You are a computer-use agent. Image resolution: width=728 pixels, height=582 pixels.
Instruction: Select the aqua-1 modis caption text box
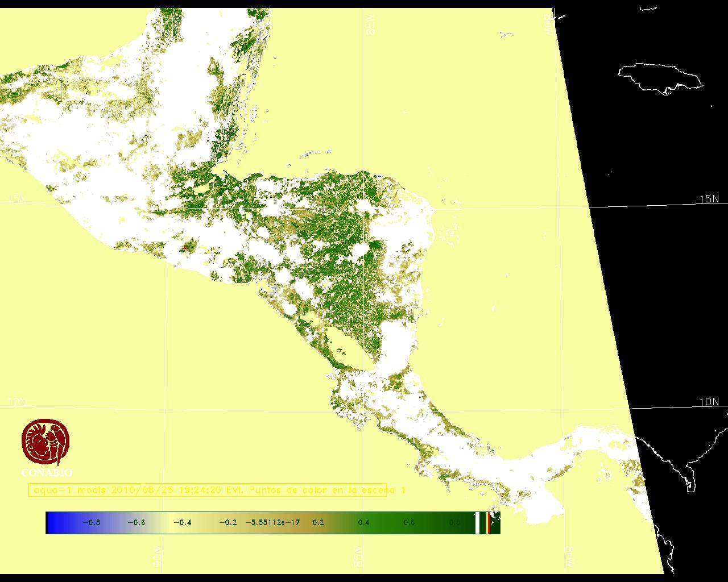(x=208, y=490)
